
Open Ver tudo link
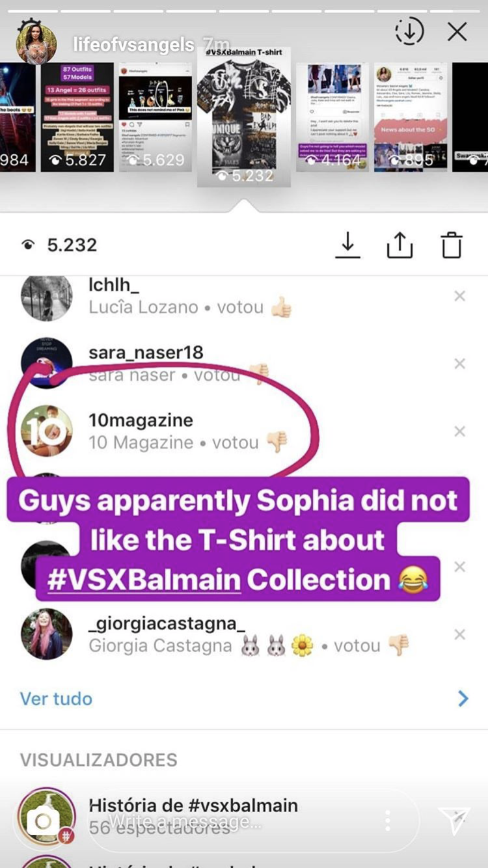point(56,699)
